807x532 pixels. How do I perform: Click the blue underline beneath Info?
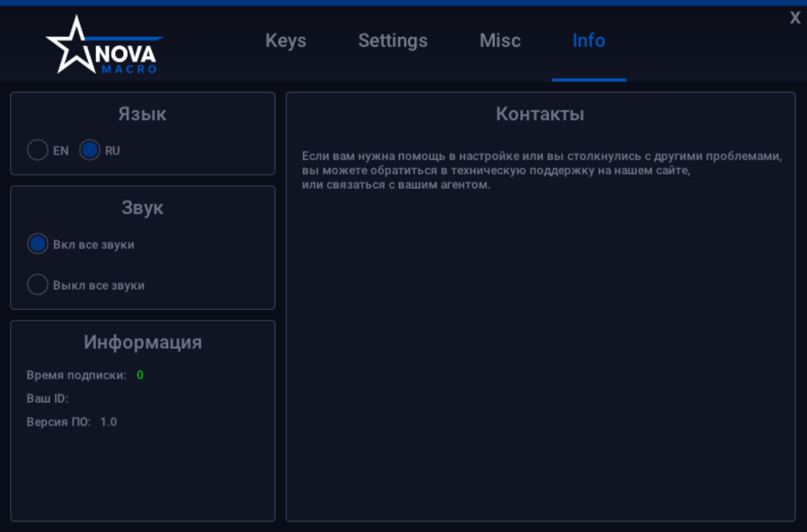coord(589,80)
